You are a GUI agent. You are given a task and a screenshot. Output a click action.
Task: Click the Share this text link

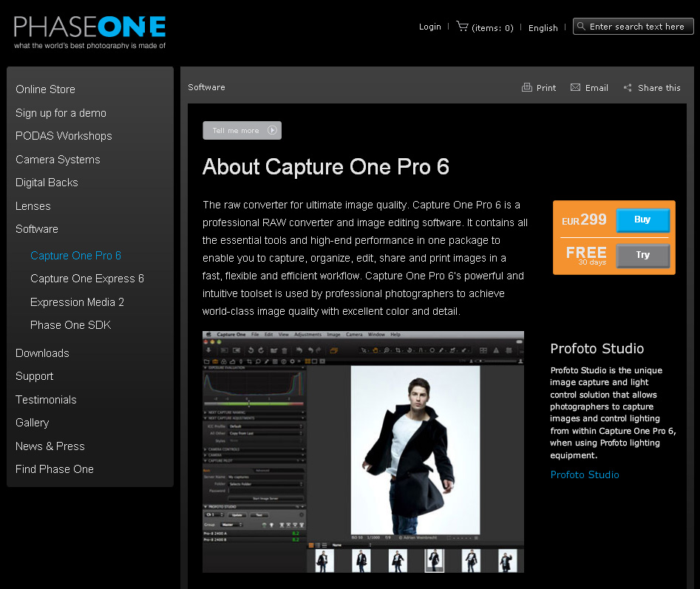(659, 88)
